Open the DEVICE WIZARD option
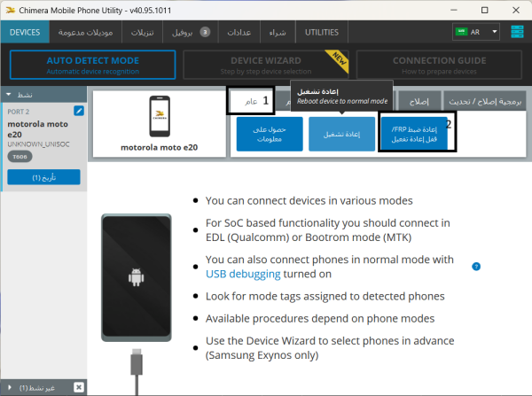The image size is (532, 396). click(x=266, y=65)
